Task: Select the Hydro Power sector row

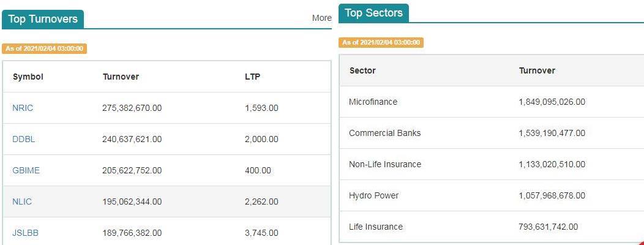Action: click(492, 195)
